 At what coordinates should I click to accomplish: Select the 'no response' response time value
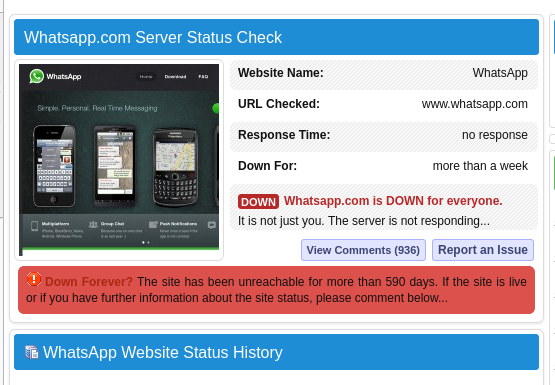tap(495, 135)
